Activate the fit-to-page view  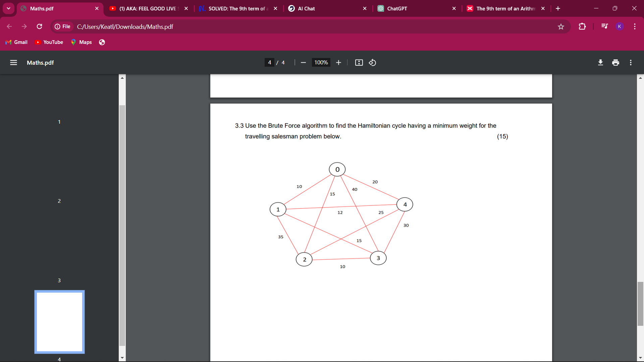click(359, 62)
